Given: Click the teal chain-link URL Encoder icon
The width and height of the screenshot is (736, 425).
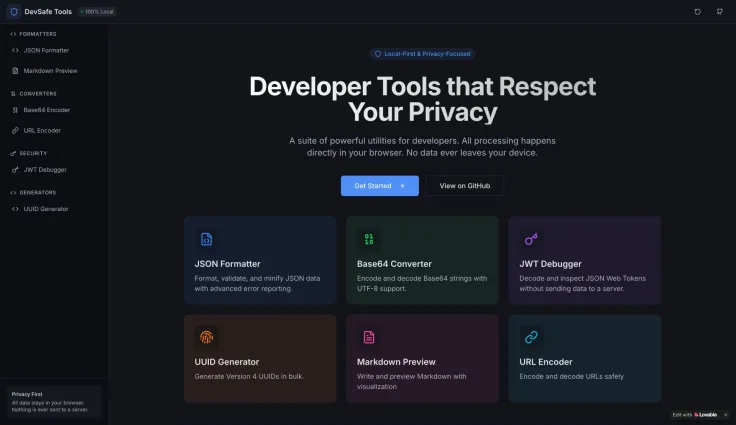Looking at the screenshot, I should [531, 337].
